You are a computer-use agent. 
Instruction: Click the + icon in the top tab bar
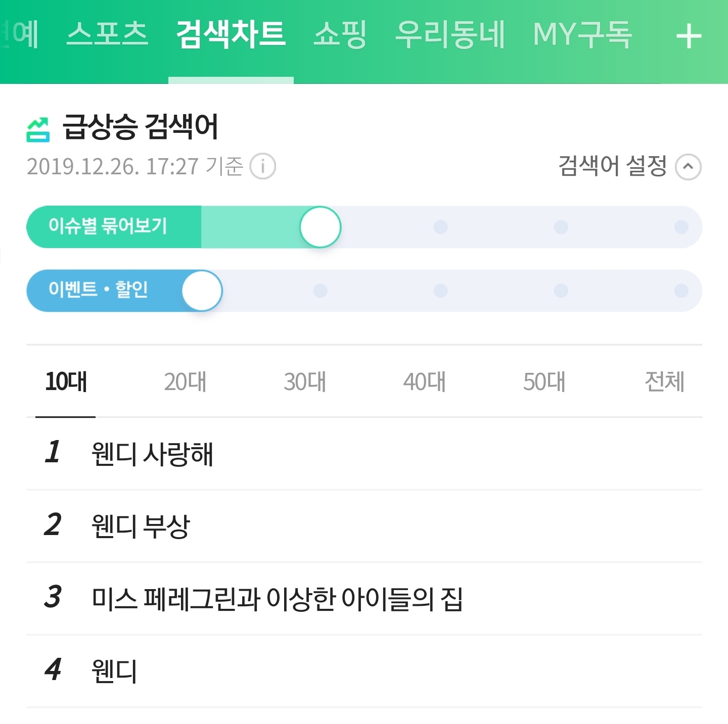[689, 35]
